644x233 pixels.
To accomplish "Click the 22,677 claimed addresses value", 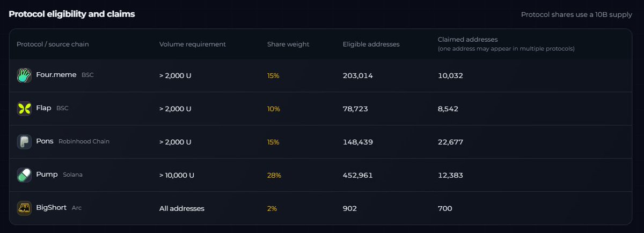I will point(450,142).
